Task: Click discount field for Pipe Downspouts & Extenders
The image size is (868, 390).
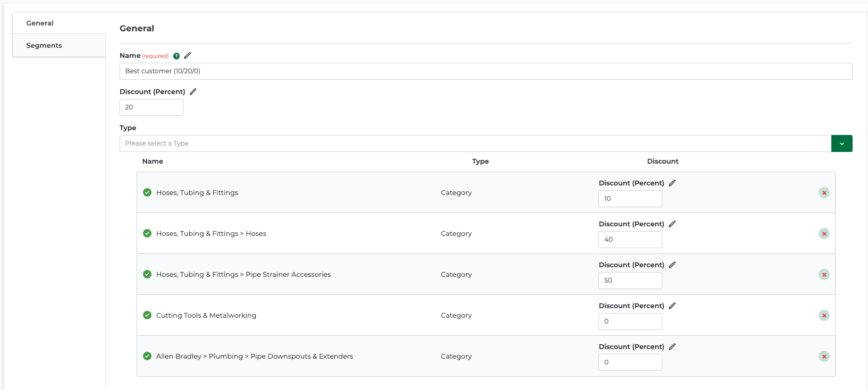Action: (x=630, y=362)
